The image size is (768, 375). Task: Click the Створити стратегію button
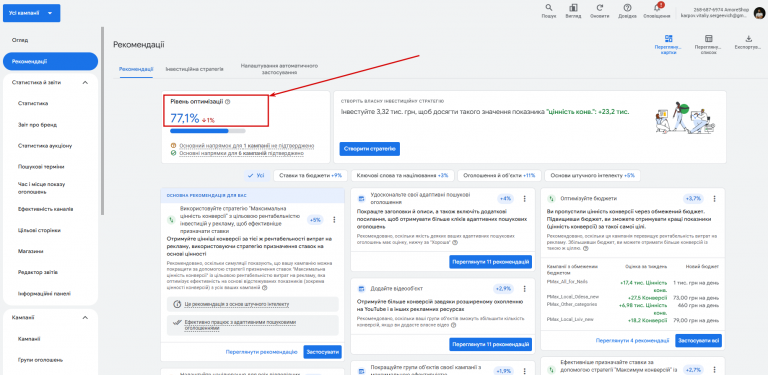pos(369,149)
